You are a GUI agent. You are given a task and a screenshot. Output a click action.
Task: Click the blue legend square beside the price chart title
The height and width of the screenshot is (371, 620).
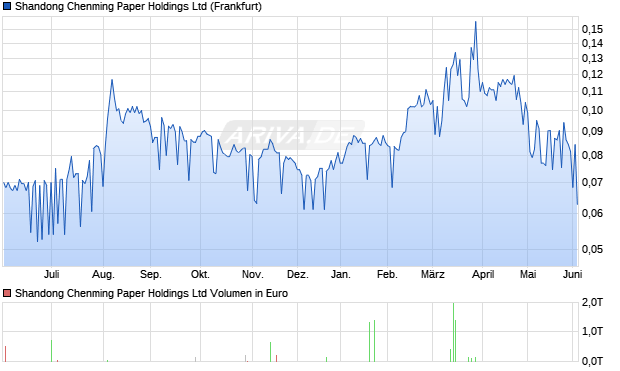(7, 7)
